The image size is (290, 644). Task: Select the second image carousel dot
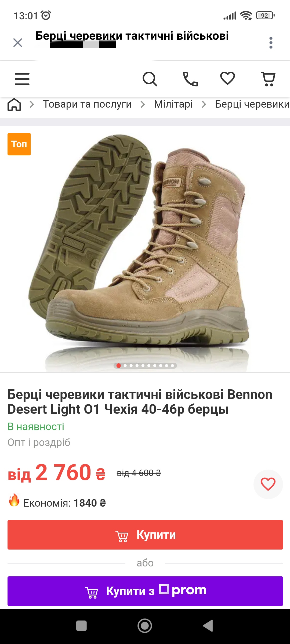coord(125,365)
